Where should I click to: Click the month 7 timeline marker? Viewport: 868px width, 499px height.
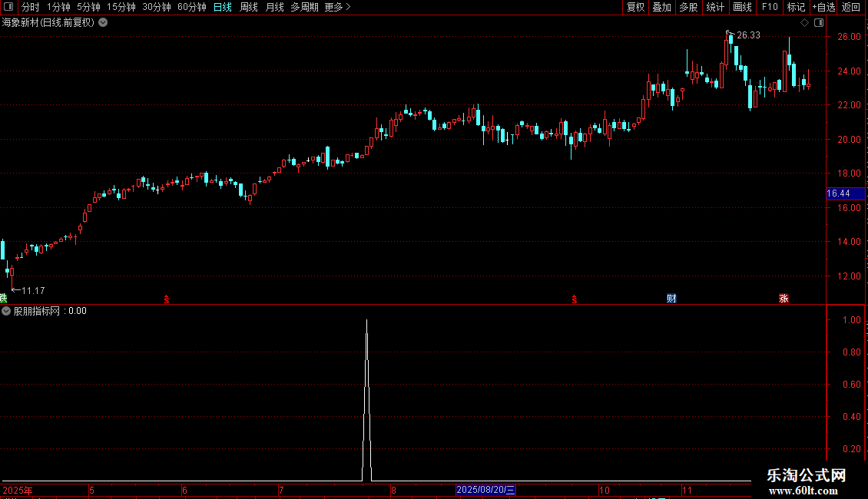point(281,490)
